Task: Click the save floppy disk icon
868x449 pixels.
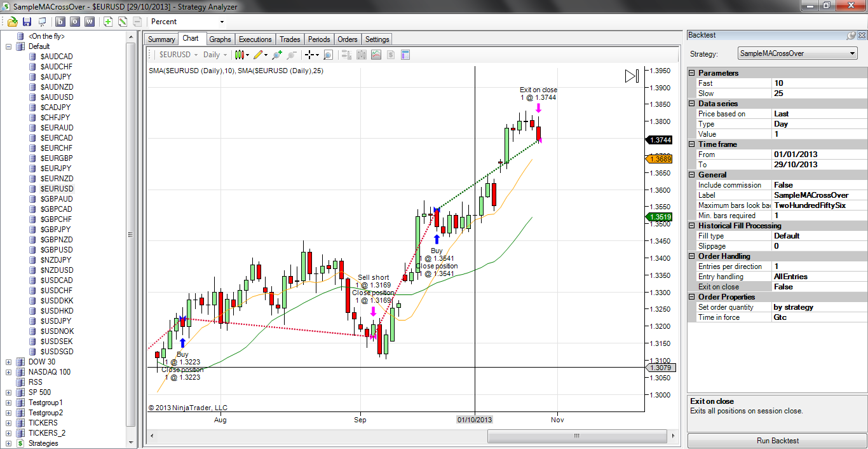Action: click(27, 22)
